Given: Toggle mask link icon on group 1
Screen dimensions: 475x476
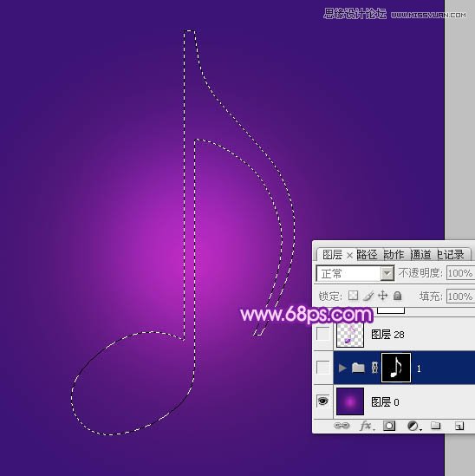Looking at the screenshot, I should (374, 368).
